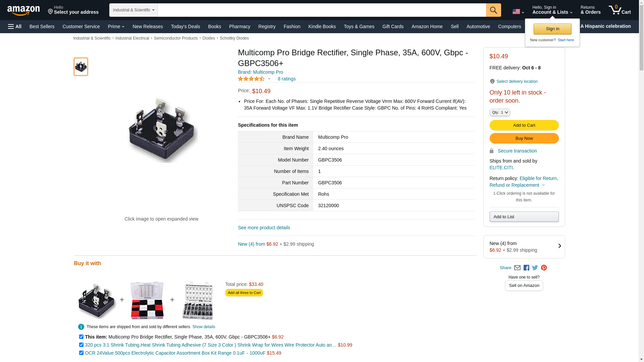The image size is (644, 362).
Task: Open the Industrial & Scientific search category dropdown
Action: click(x=133, y=10)
